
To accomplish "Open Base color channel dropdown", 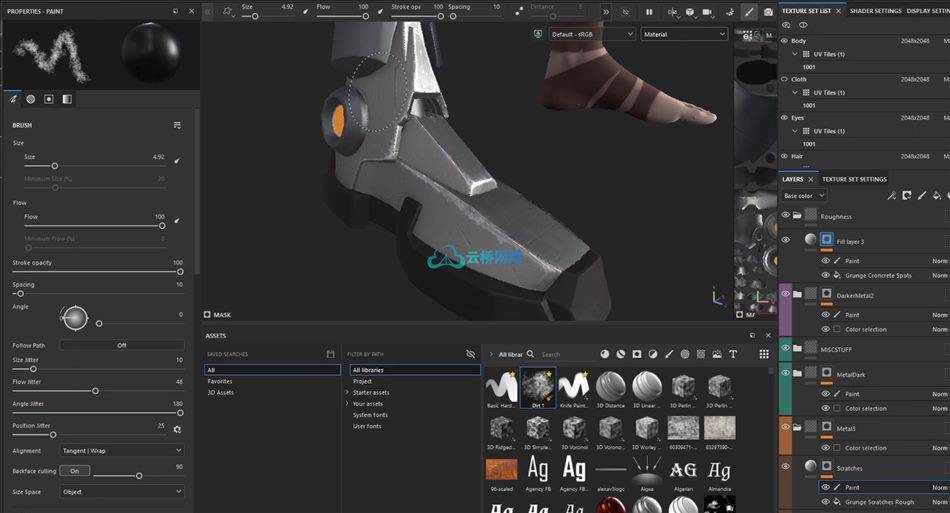I will click(803, 196).
